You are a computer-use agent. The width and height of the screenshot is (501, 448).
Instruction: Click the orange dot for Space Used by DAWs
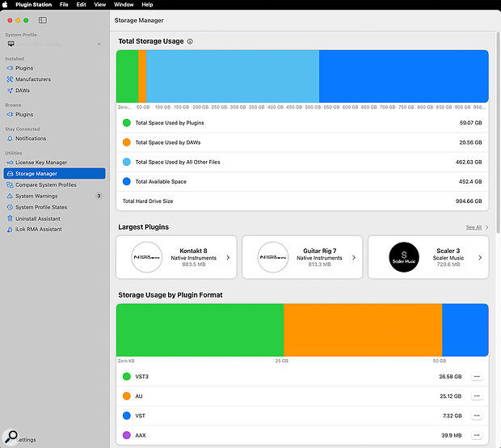[x=127, y=142]
